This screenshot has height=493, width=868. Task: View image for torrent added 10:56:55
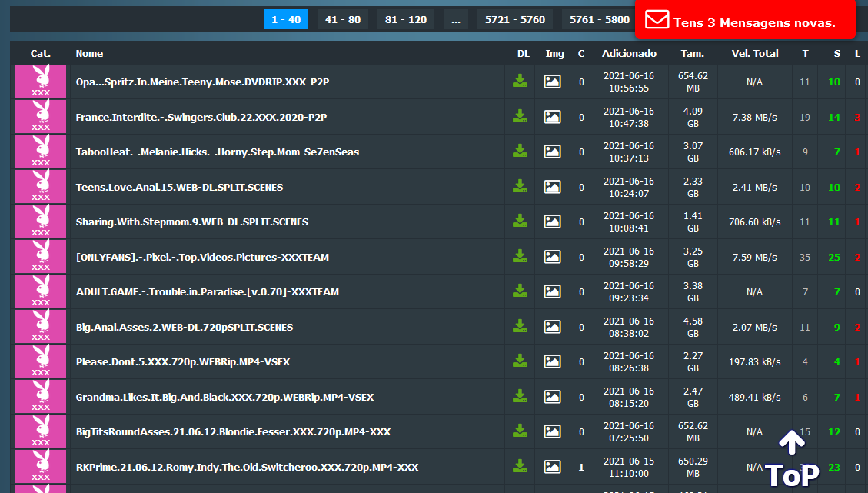tap(553, 82)
